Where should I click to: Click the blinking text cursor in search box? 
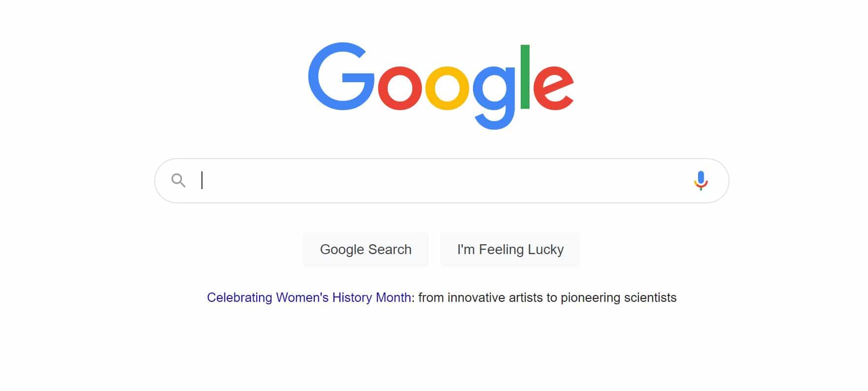point(202,180)
